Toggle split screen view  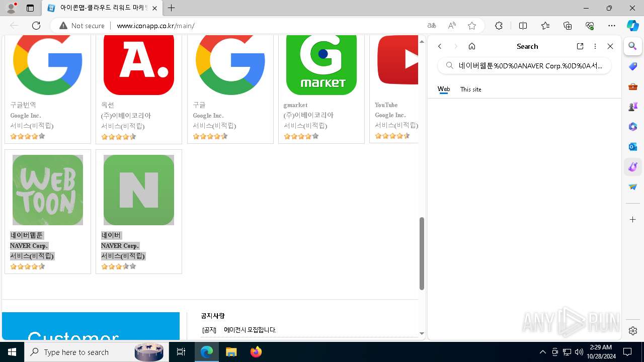tap(523, 26)
